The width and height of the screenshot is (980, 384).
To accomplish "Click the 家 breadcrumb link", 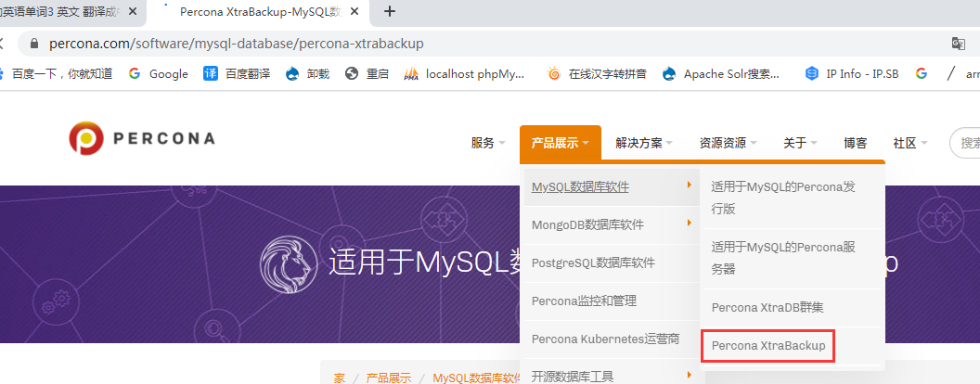I will [x=339, y=378].
